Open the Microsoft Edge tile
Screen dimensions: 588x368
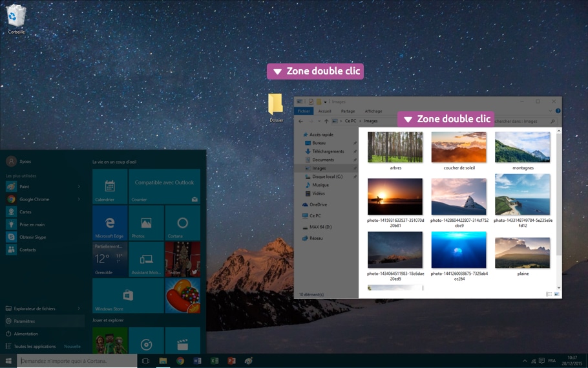[110, 222]
